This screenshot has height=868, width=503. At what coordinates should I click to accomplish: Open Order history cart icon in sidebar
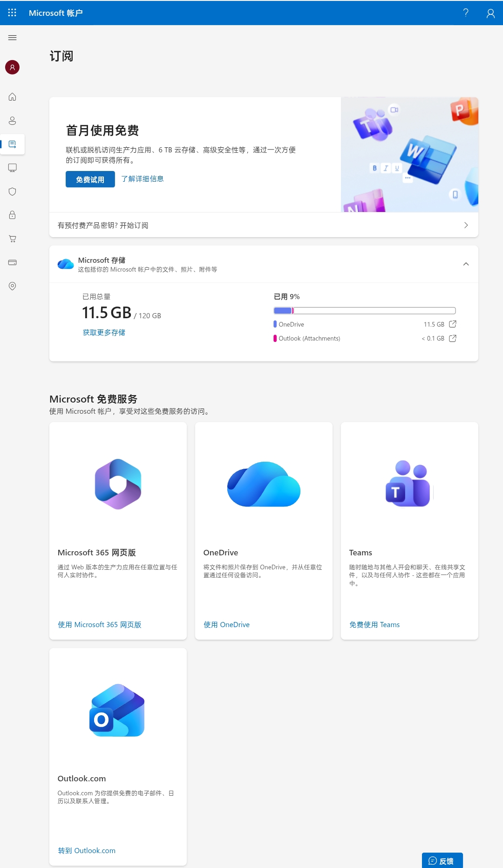pos(13,239)
